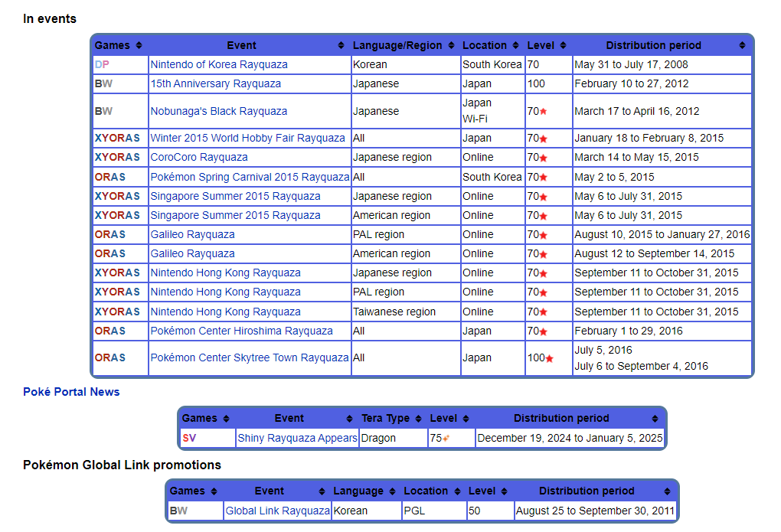
Task: Select 'In events' section heading
Action: [50, 19]
